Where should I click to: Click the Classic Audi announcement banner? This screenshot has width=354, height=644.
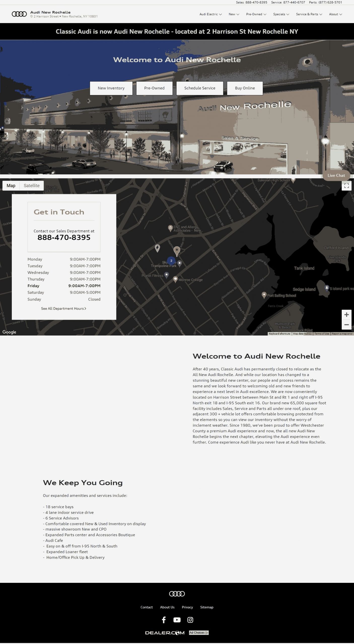pyautogui.click(x=177, y=31)
